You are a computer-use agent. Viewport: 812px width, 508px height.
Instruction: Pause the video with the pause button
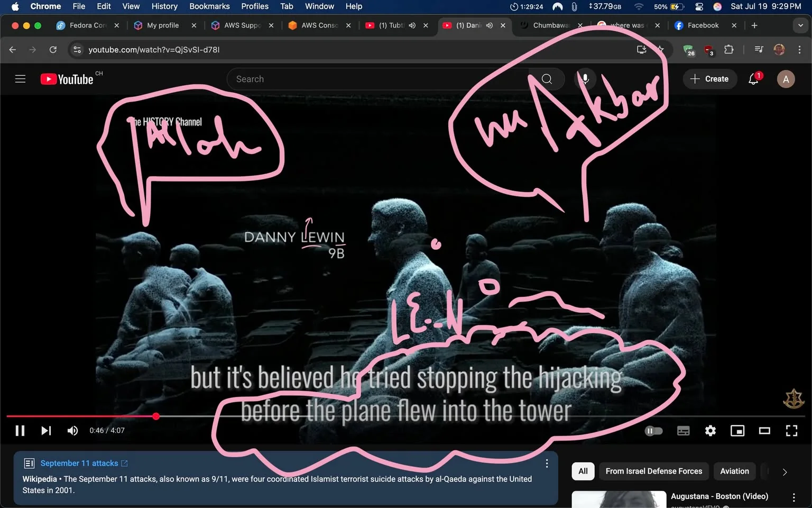[x=20, y=431]
